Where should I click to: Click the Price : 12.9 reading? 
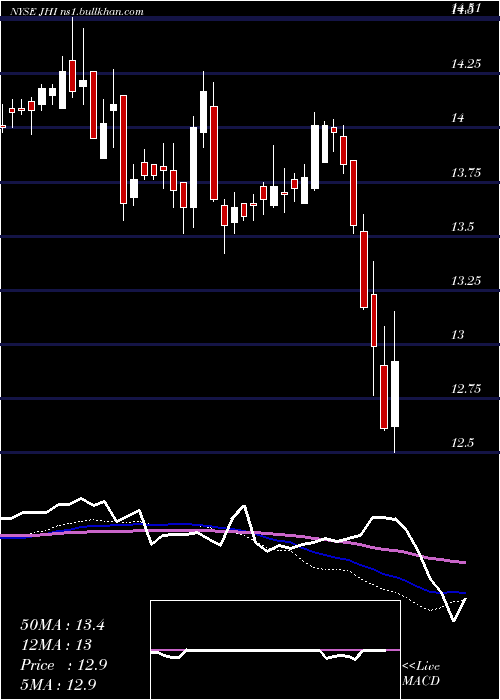pos(63,665)
